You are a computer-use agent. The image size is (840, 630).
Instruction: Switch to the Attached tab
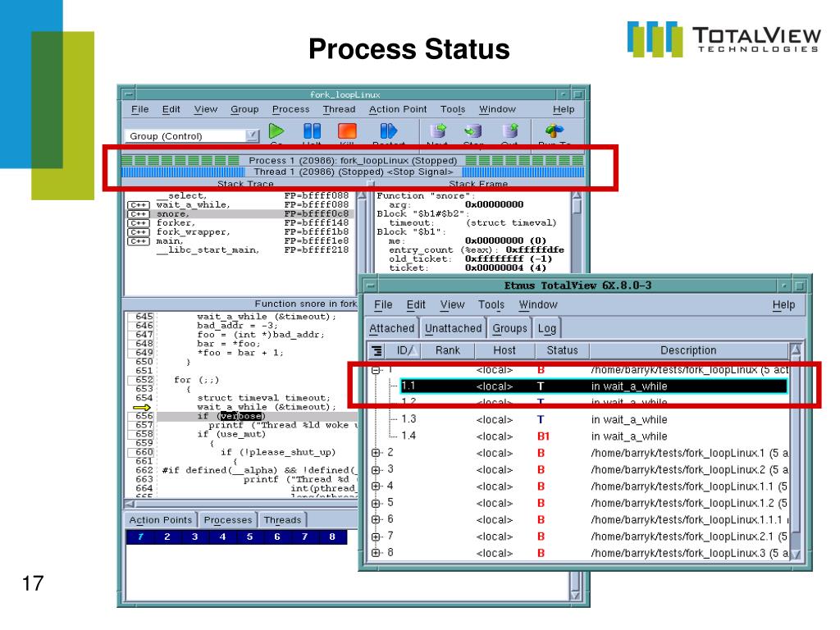391,328
